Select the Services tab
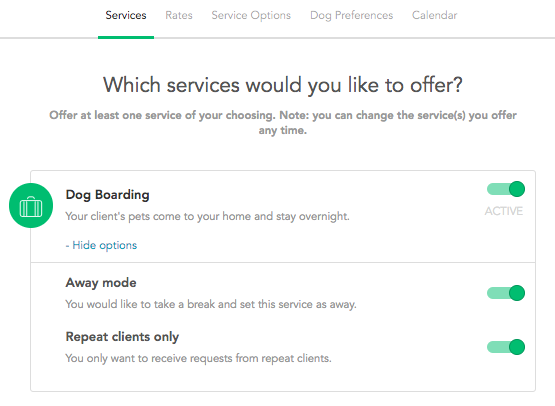Image resolution: width=555 pixels, height=406 pixels. tap(126, 15)
